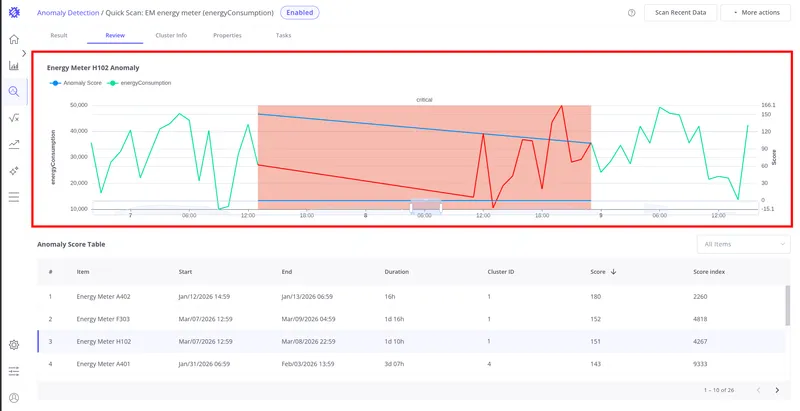Toggle the energyConsumption legend series

[x=140, y=83]
